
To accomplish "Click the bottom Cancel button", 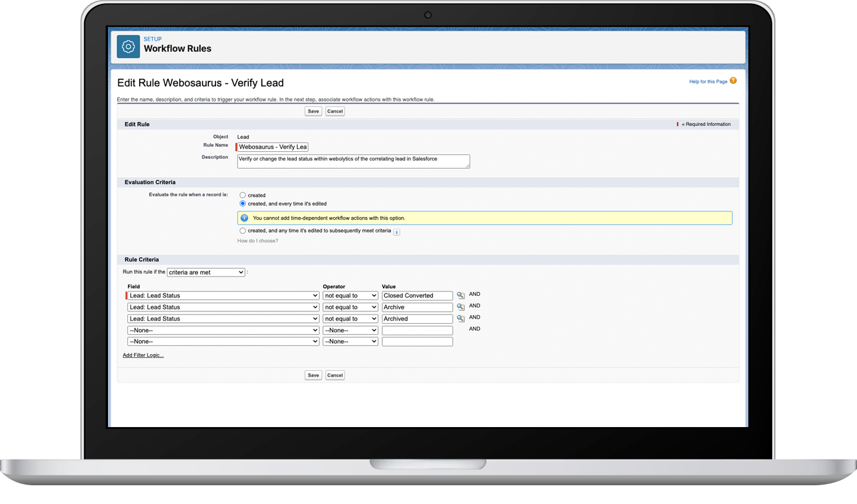I will [x=335, y=375].
